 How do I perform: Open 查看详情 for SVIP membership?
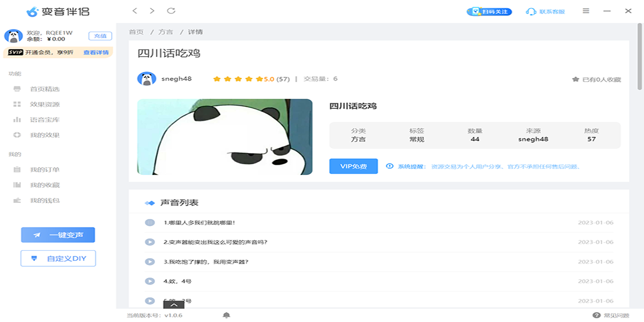(96, 53)
